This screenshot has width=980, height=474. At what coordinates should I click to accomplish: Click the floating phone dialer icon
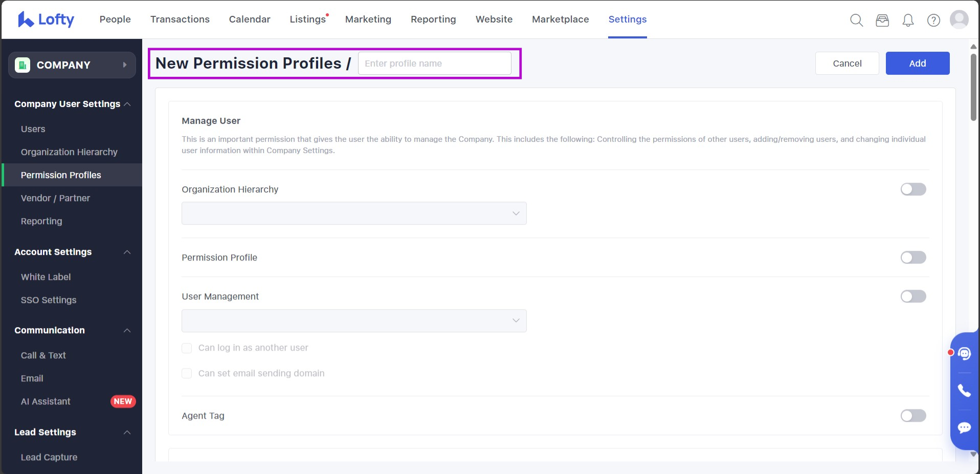(x=964, y=391)
